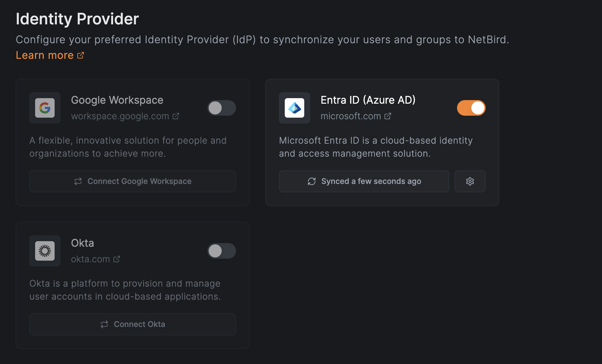Click the Okta card title
602x364 pixels.
coord(83,243)
